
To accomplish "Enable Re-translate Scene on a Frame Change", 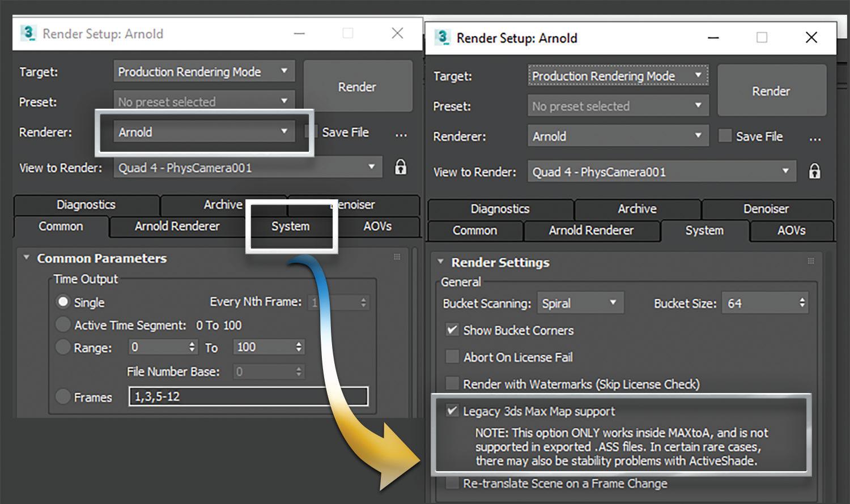I will point(452,483).
